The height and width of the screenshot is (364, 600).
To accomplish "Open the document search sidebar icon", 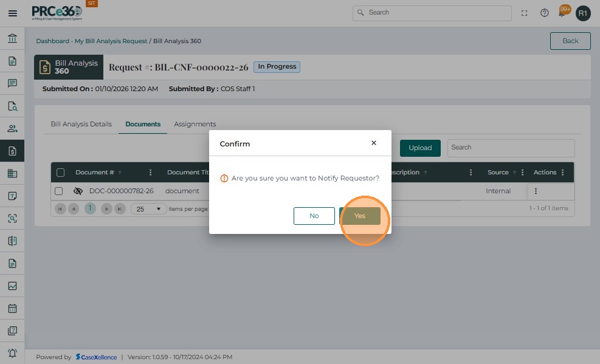I will 12,106.
